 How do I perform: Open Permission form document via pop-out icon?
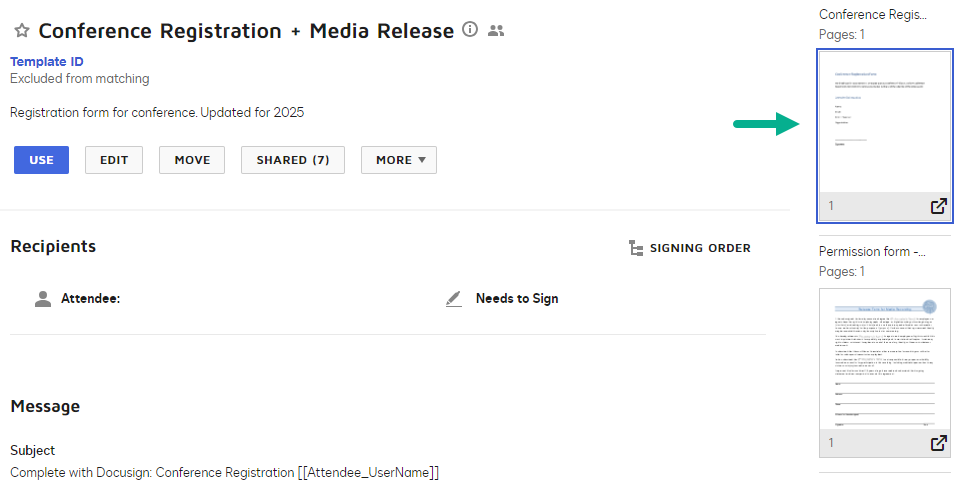[x=938, y=442]
